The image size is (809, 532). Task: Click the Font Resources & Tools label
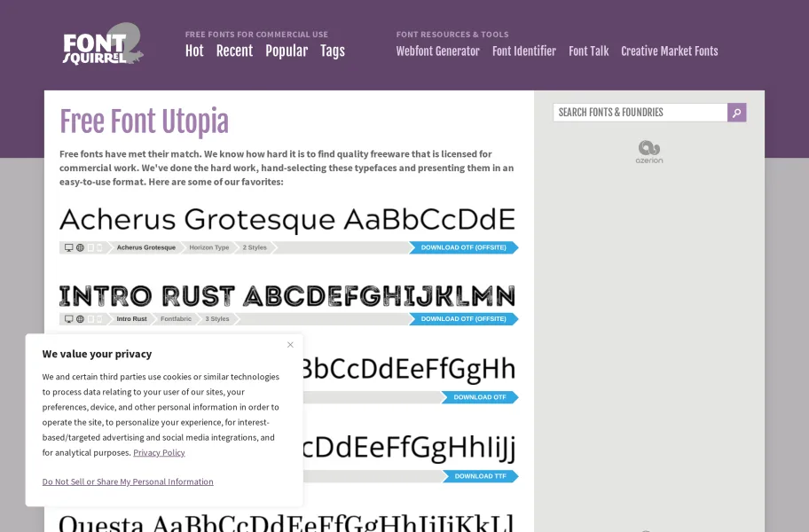point(452,35)
